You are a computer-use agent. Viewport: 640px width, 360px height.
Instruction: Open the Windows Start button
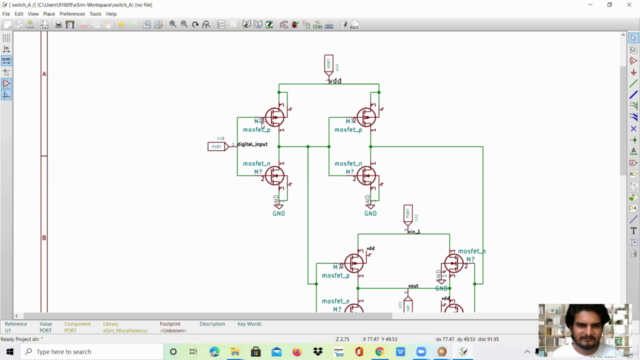pos(10,351)
